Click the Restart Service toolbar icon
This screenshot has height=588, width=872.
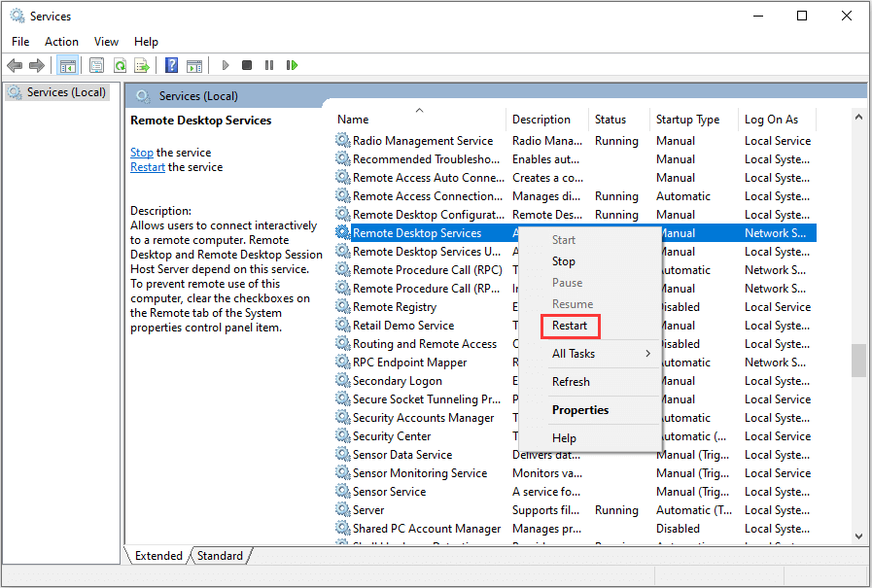292,65
